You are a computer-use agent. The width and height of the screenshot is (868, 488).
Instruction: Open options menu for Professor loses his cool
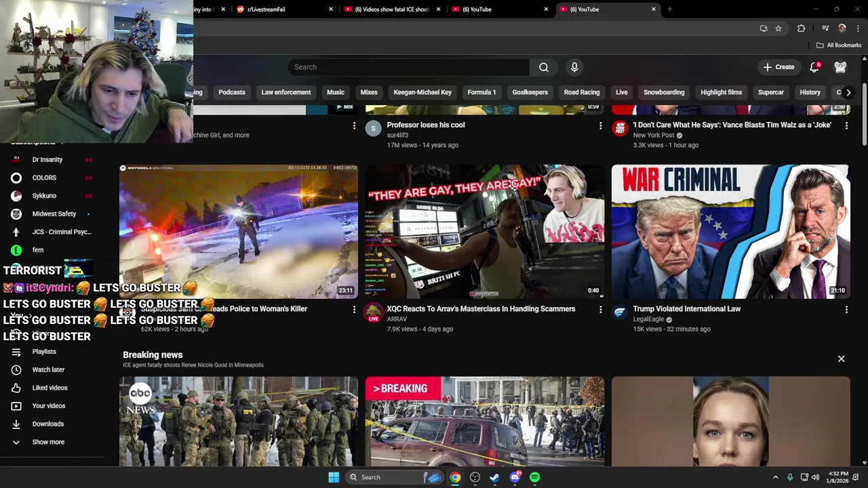point(600,126)
